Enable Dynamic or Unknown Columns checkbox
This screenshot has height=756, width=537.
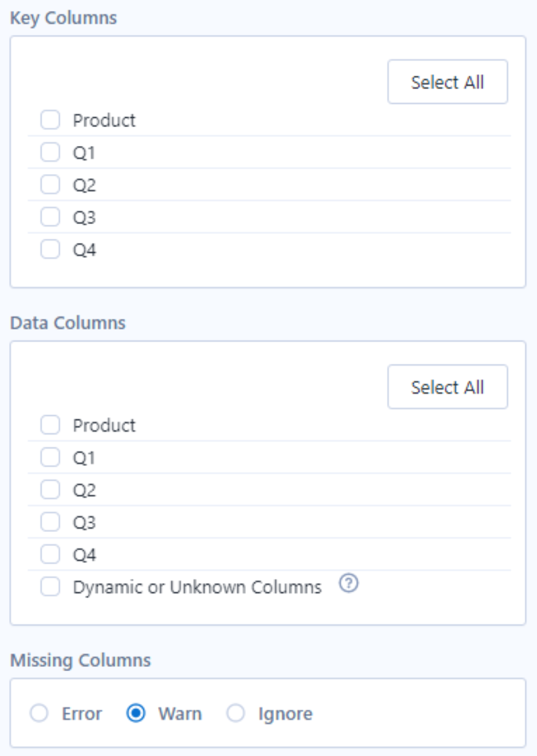50,587
